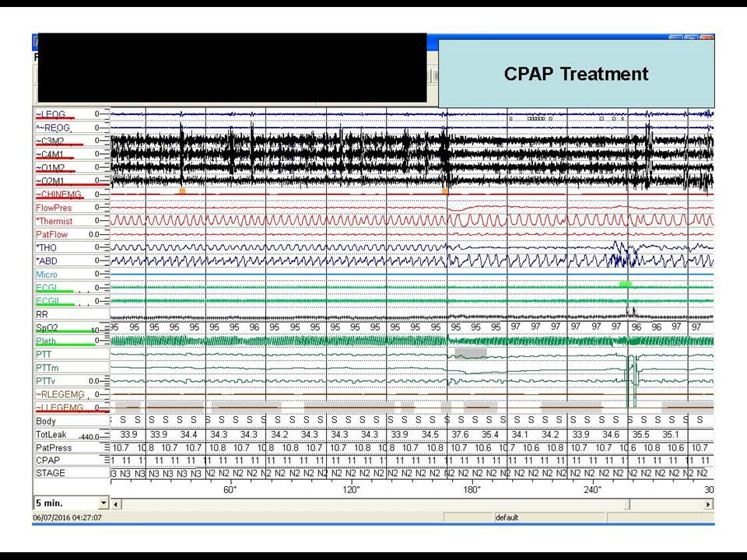Select the CPAP row label
Screen dimensions: 747x560
point(47,460)
